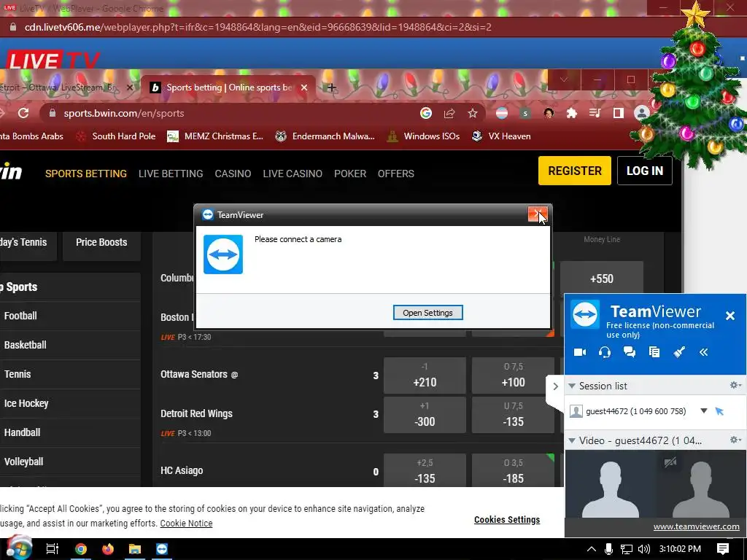The height and width of the screenshot is (560, 747).
Task: Open a new browser tab
Action: [x=332, y=87]
